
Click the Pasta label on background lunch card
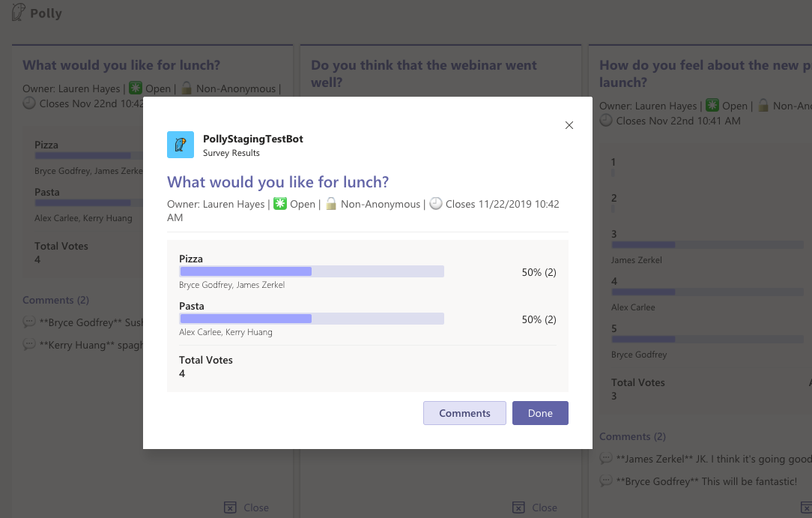pos(47,192)
